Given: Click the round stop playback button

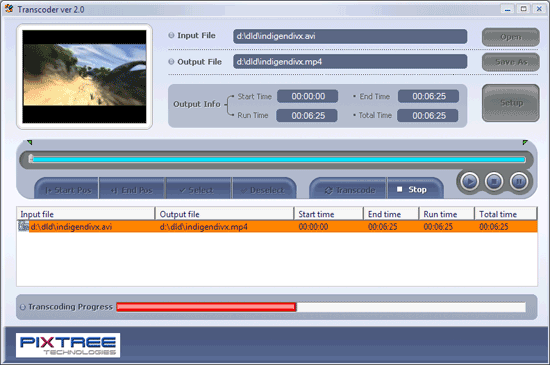Looking at the screenshot, I should pyautogui.click(x=494, y=181).
